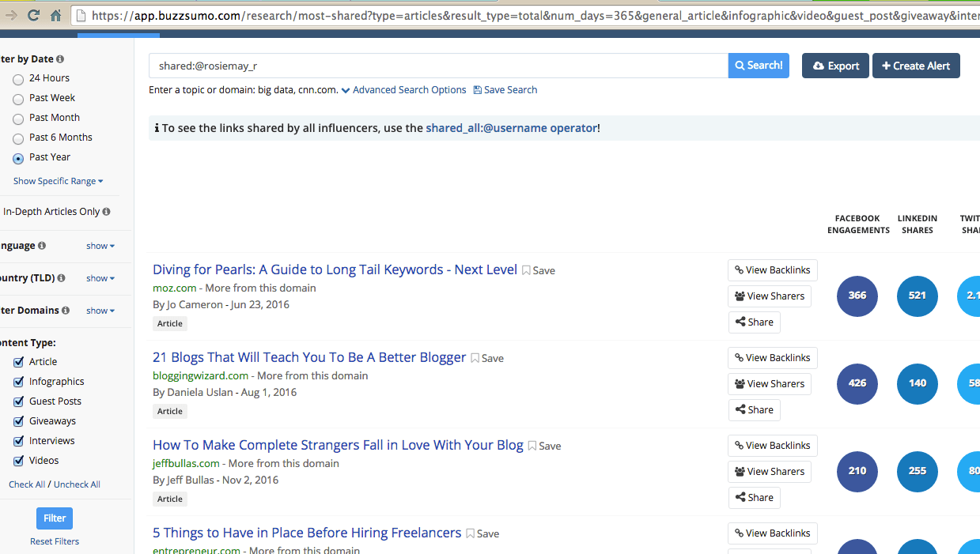Open the shared_all:@username operator link
This screenshot has width=980, height=554.
point(511,128)
